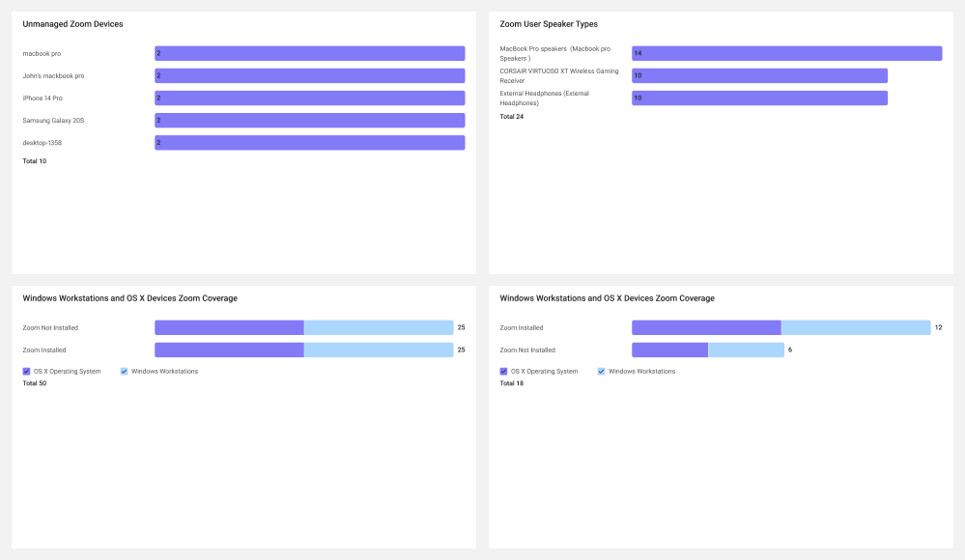The width and height of the screenshot is (965, 560).
Task: Click the Coverage chart title above Total 50
Action: coord(129,298)
